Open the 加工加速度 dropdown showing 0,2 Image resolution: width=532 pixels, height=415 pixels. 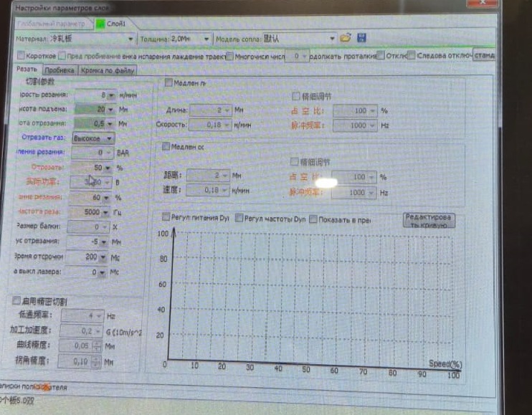pos(98,331)
